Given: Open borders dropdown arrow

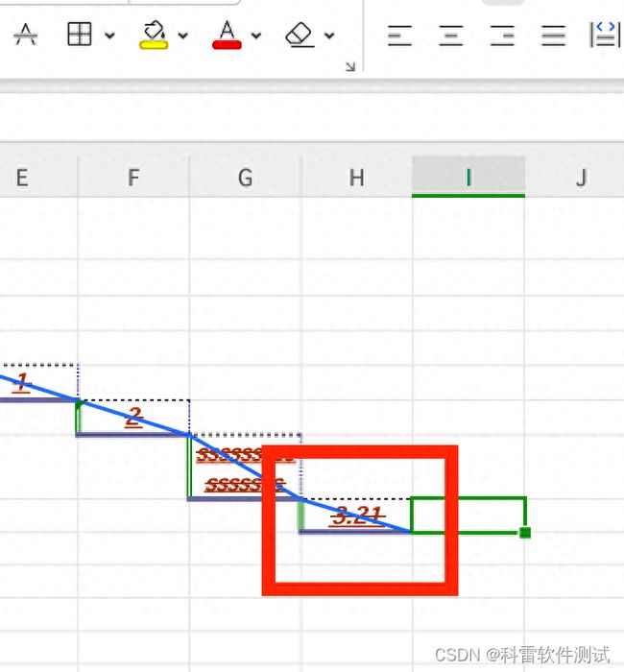Looking at the screenshot, I should 109,36.
